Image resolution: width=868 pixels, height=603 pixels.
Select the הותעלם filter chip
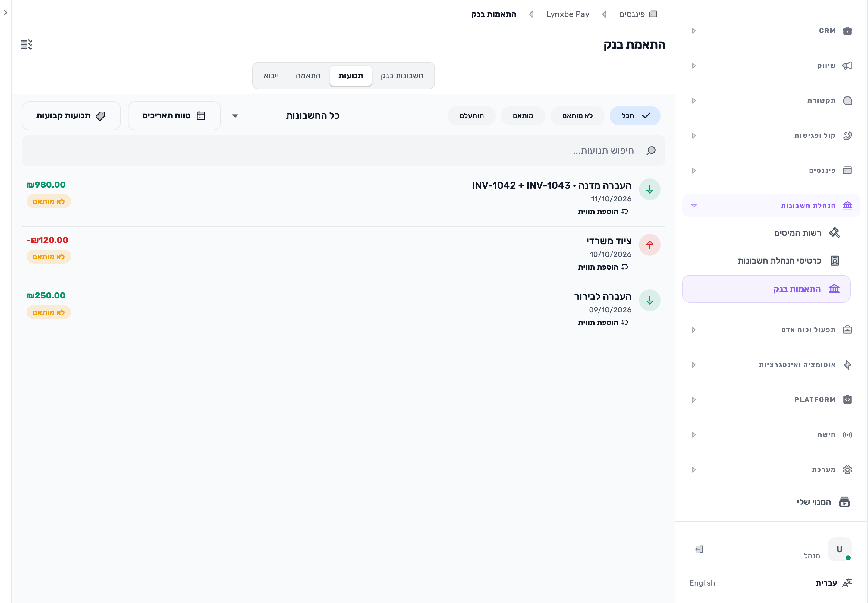click(471, 115)
